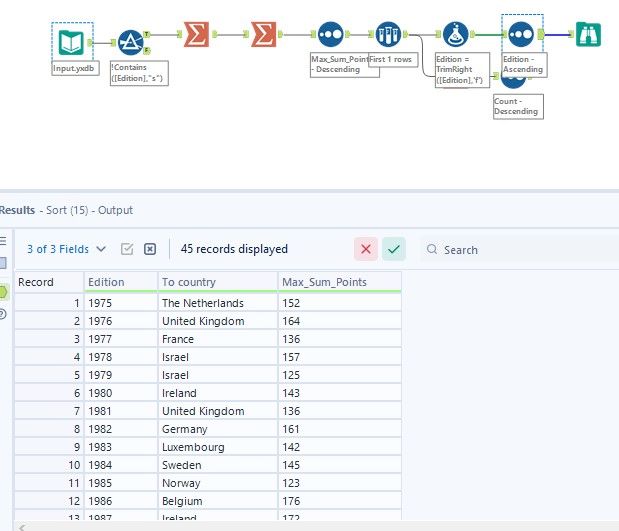619x531 pixels.
Task: Click the 164 Max_Sum_Points cell
Action: pyautogui.click(x=340, y=321)
